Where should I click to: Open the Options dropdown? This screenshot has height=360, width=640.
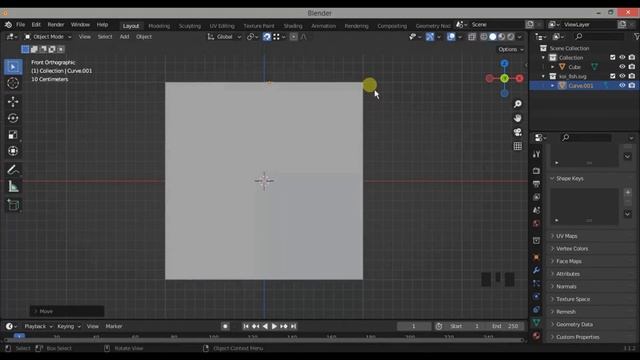point(510,49)
